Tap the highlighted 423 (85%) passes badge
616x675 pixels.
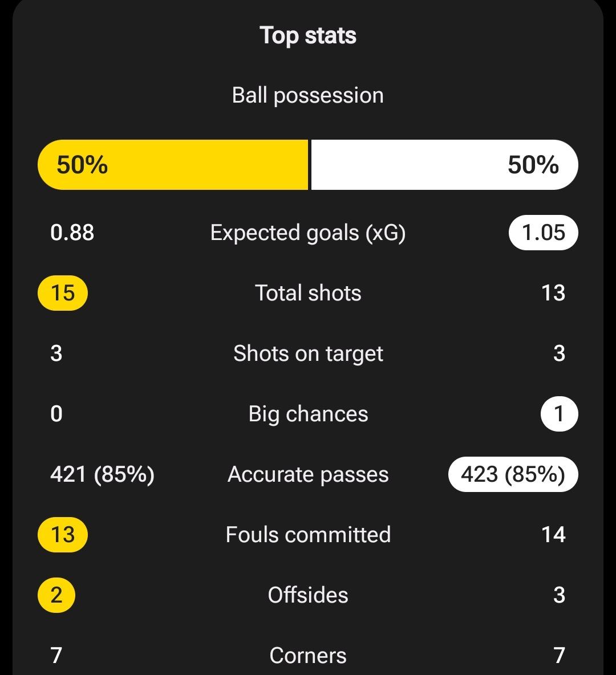513,474
